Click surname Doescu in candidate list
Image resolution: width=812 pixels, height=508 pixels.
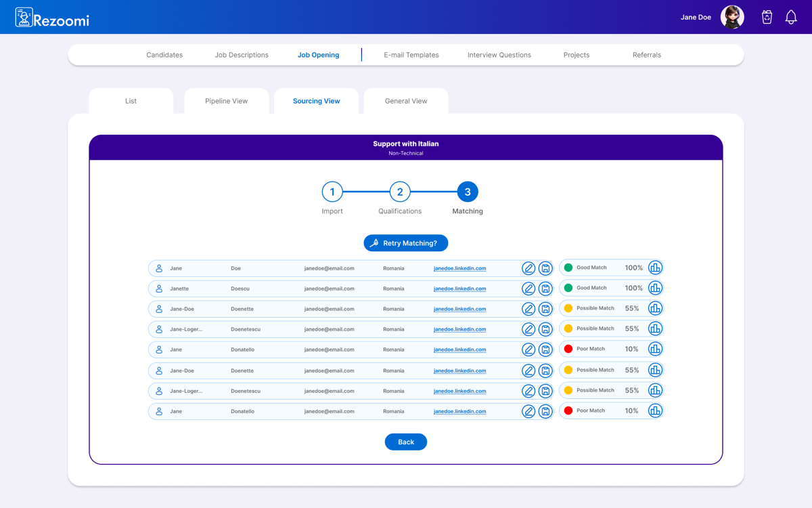240,289
